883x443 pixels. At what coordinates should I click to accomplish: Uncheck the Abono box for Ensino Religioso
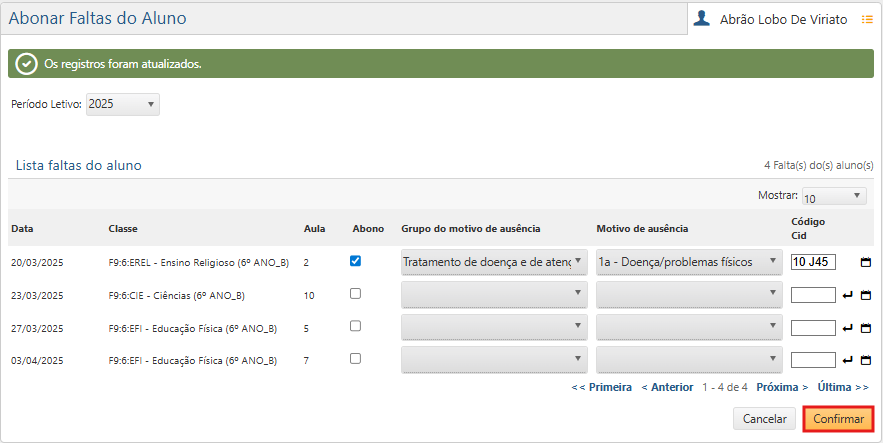(355, 261)
